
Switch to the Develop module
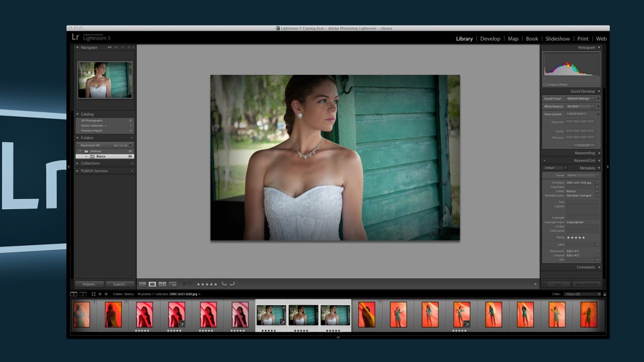pos(490,39)
